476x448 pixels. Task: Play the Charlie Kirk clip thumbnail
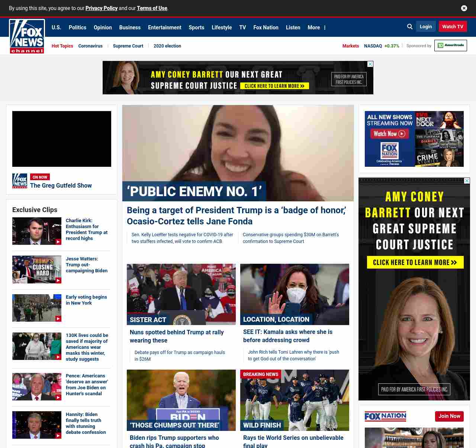[37, 231]
